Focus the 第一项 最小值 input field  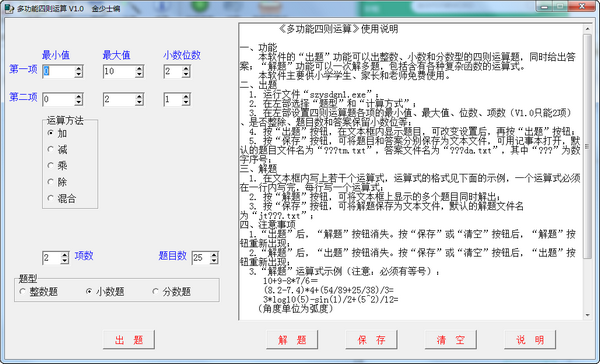pyautogui.click(x=59, y=71)
